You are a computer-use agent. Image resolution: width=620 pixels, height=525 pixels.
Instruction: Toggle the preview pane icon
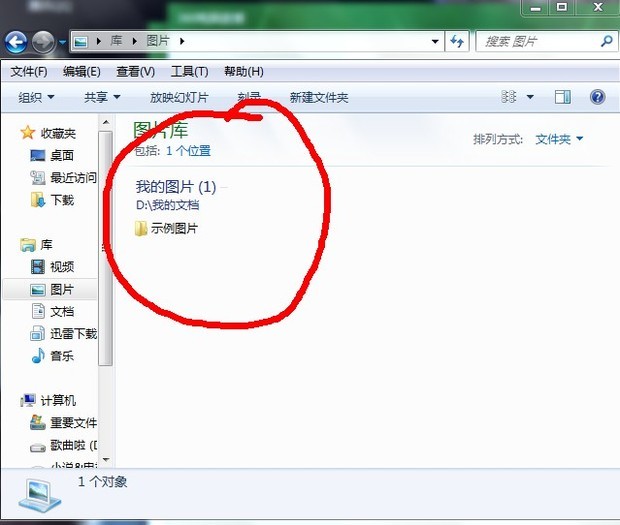(562, 97)
